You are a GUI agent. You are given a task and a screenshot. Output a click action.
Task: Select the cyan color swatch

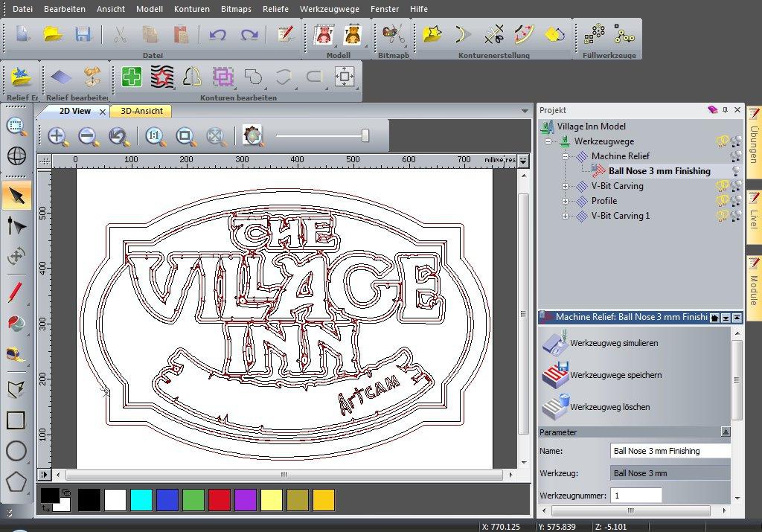141,500
